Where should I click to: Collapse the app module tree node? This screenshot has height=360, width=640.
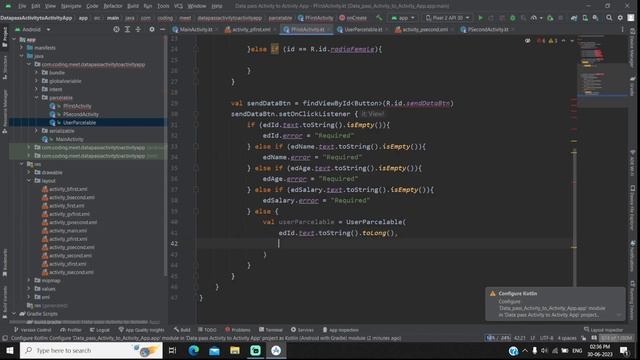pyautogui.click(x=14, y=40)
